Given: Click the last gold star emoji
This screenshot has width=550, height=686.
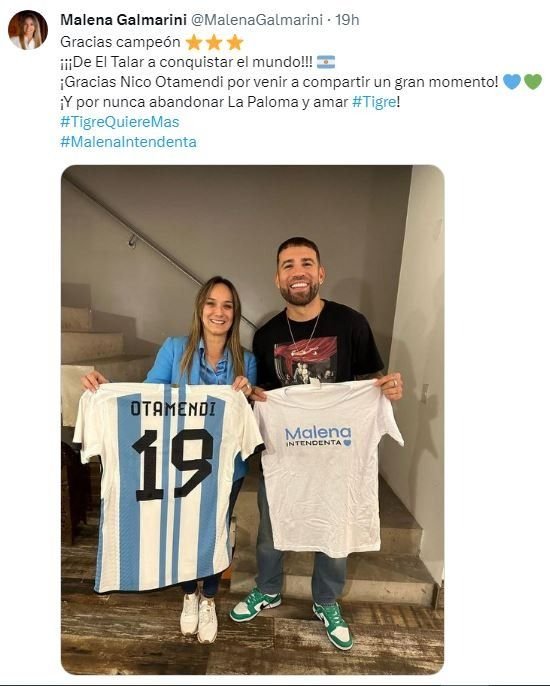Looking at the screenshot, I should [235, 42].
